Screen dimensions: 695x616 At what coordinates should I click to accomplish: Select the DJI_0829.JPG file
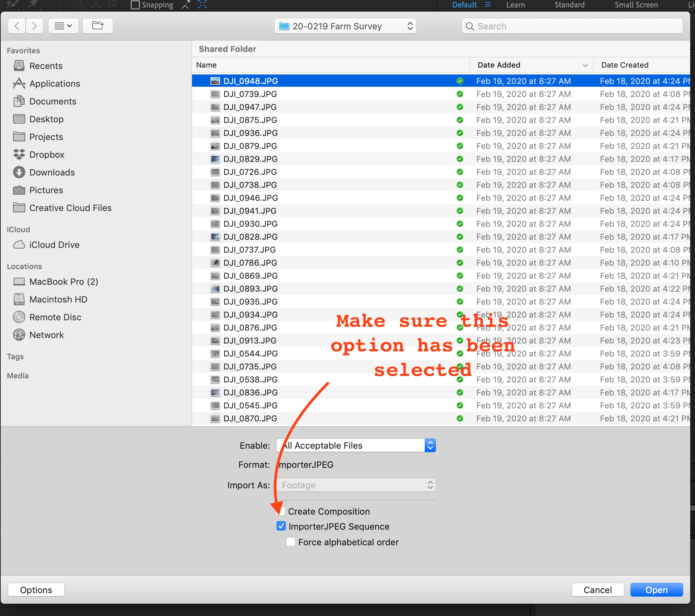250,159
